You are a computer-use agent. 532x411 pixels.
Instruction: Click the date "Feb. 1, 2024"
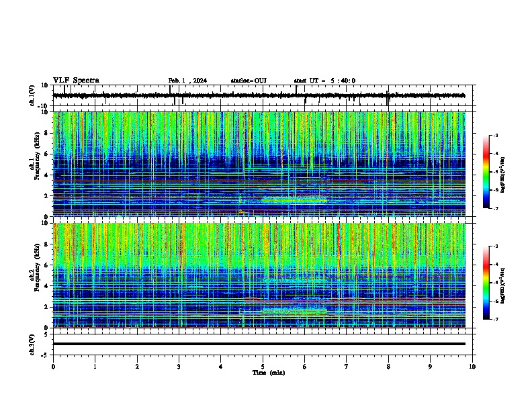point(187,81)
